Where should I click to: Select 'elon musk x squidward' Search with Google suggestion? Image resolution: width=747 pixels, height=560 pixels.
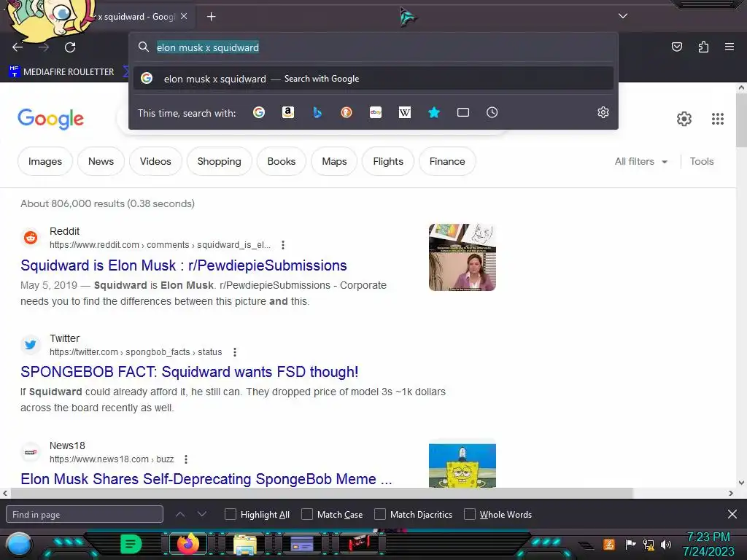[373, 79]
